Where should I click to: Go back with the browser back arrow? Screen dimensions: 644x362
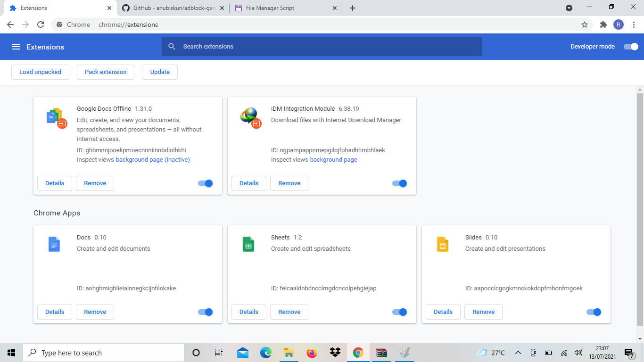pyautogui.click(x=10, y=25)
